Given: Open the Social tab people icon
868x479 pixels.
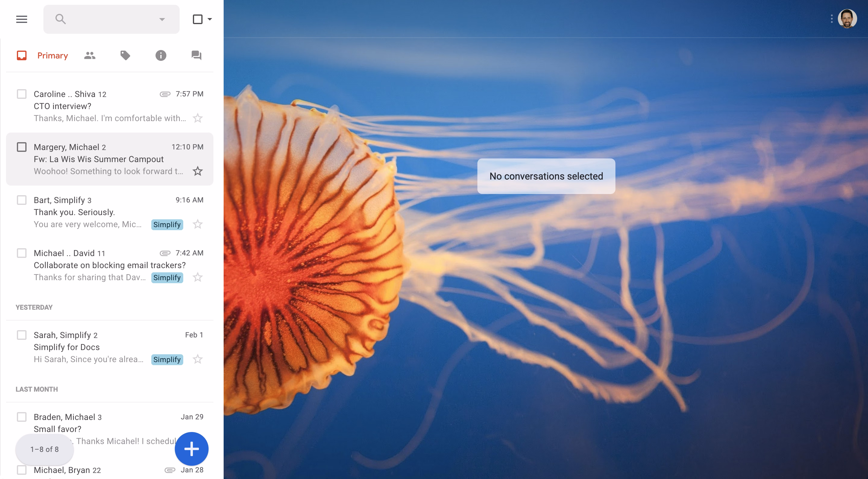Looking at the screenshot, I should [90, 55].
